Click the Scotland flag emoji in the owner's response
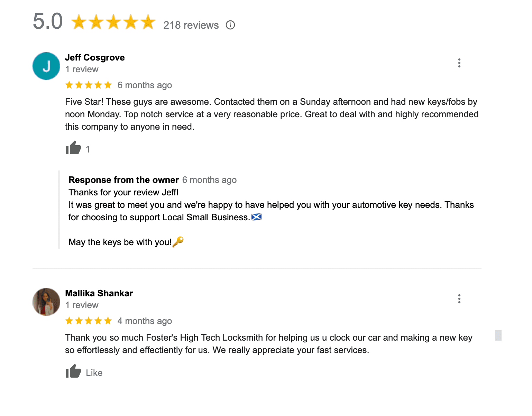The width and height of the screenshot is (532, 416). pyautogui.click(x=256, y=217)
